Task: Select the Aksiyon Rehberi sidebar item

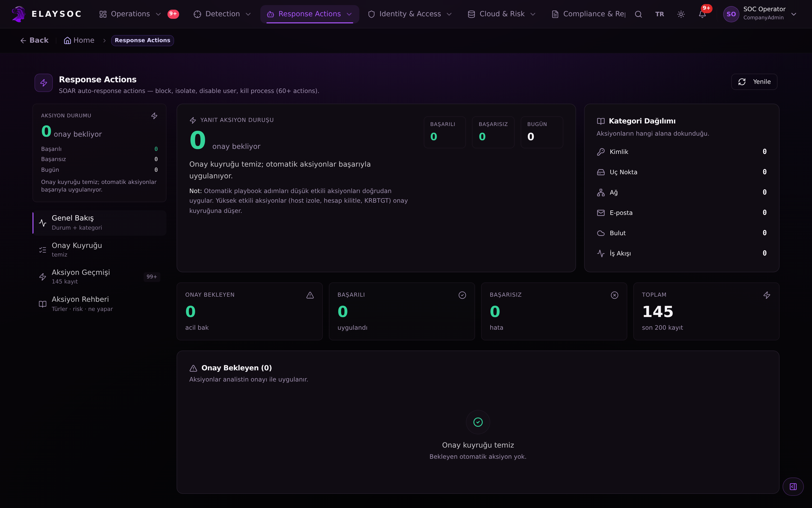Action: click(x=100, y=304)
